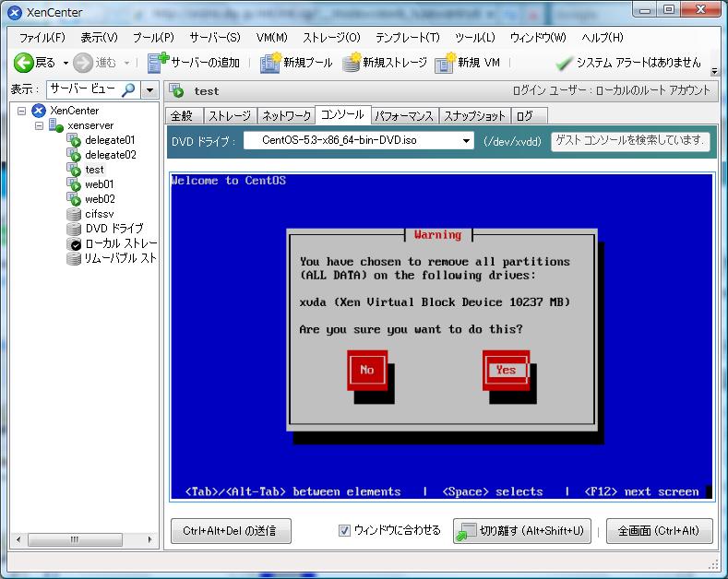
Task: Select the delegate01 tree row label
Action: point(110,140)
